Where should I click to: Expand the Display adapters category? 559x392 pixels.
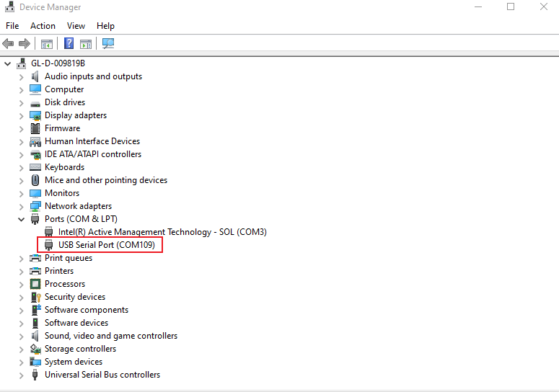coord(22,115)
